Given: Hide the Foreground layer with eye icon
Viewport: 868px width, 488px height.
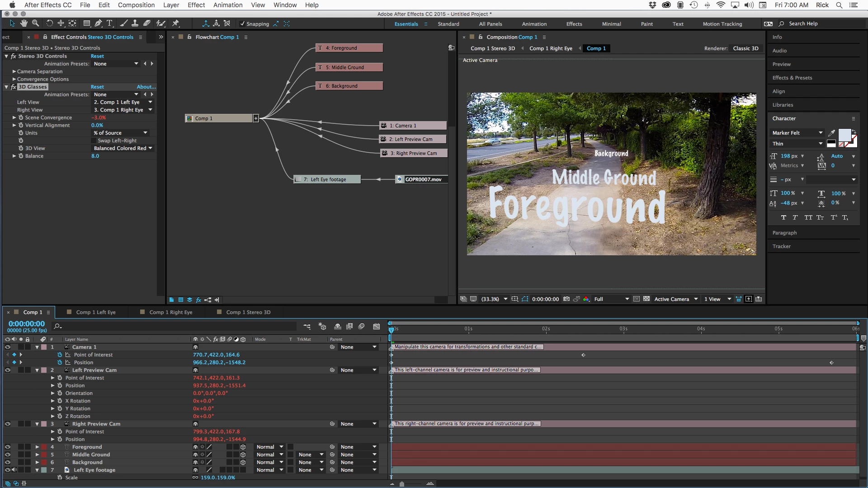Looking at the screenshot, I should [8, 447].
